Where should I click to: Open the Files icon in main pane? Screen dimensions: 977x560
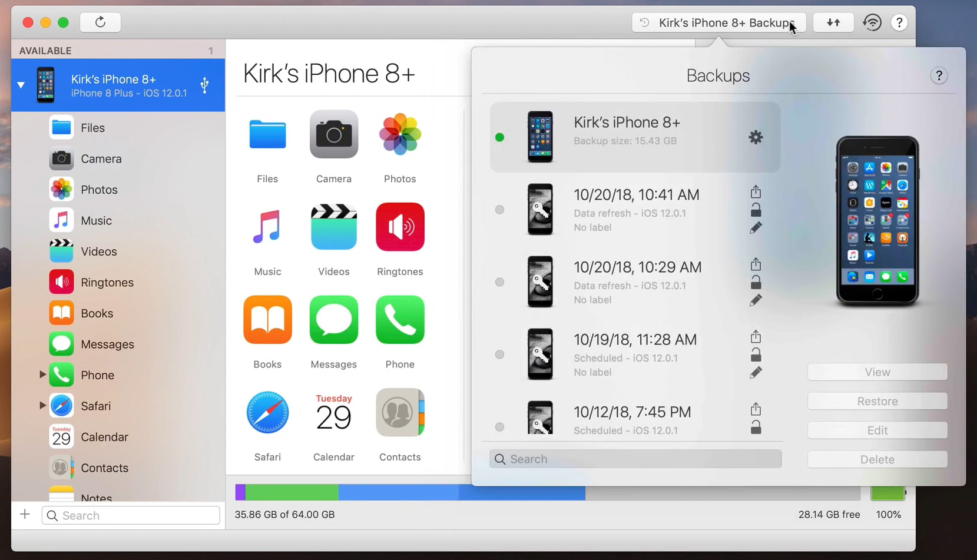tap(267, 135)
